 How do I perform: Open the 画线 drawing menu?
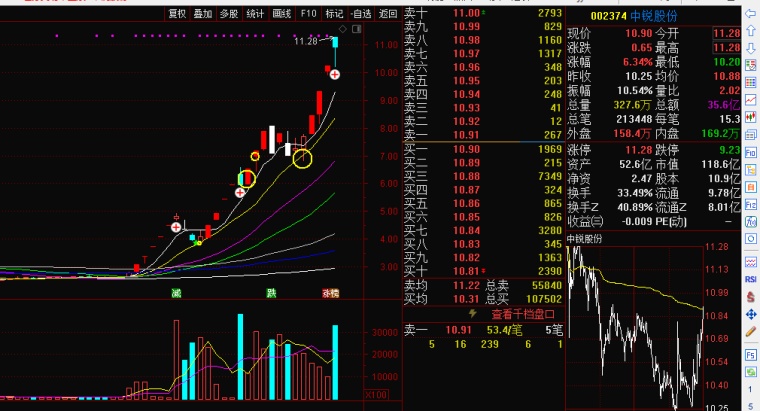[x=282, y=14]
